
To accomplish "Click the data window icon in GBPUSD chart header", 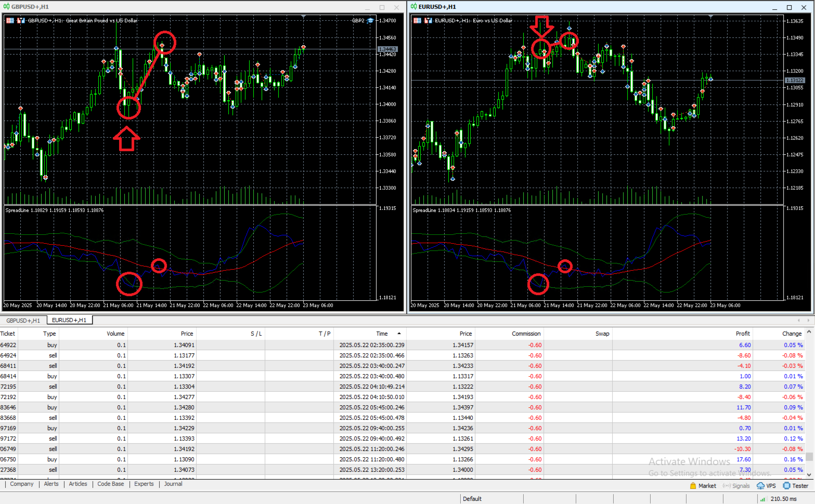I will point(9,20).
